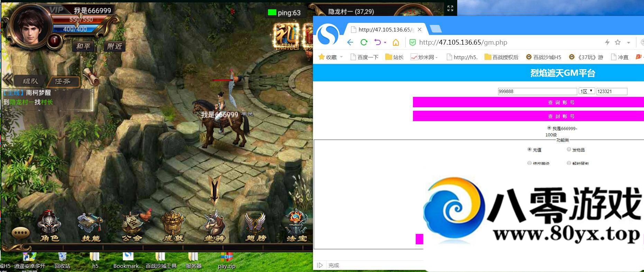
Task: Click the 收藏 favorites button
Action: point(328,57)
